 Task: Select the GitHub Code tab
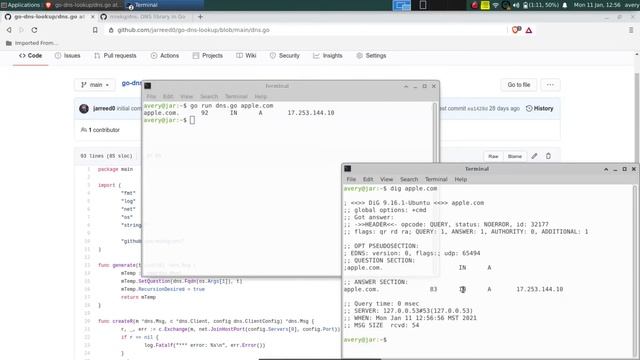coord(31,56)
